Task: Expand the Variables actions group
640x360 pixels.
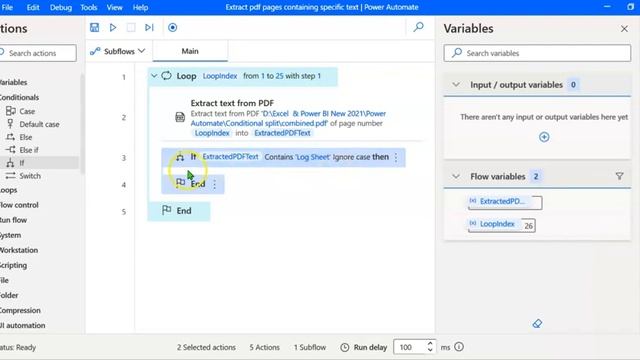Action: click(x=13, y=82)
